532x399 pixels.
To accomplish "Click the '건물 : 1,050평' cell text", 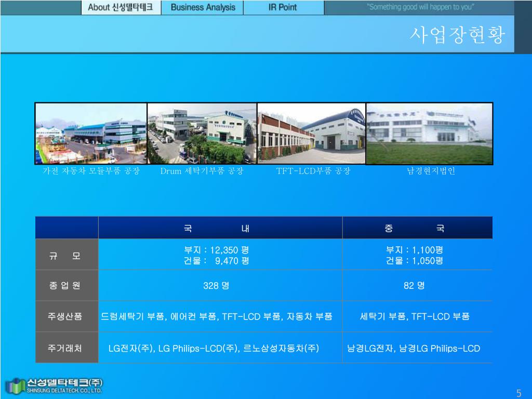I will 414,261.
